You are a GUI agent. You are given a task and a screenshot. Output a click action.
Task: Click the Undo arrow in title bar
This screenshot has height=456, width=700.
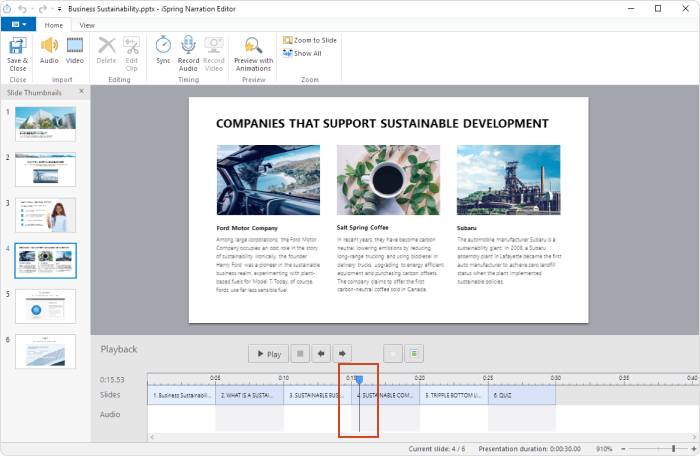click(x=22, y=8)
